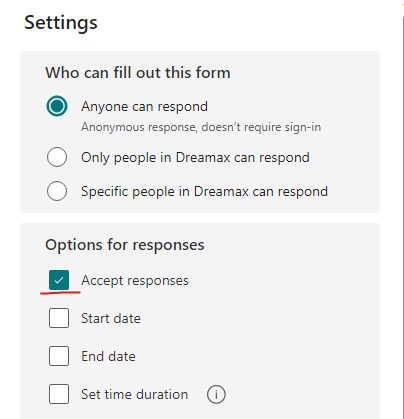Click the 'Start date' label
404x419 pixels.
pos(111,318)
